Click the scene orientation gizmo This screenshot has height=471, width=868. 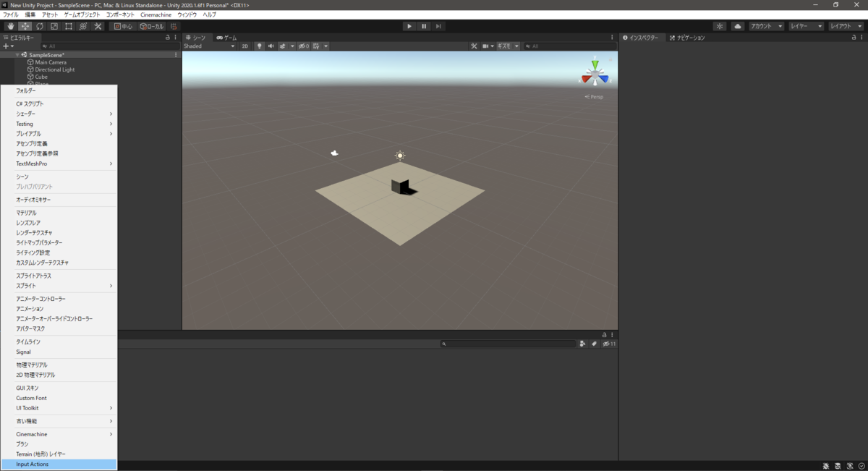[595, 73]
